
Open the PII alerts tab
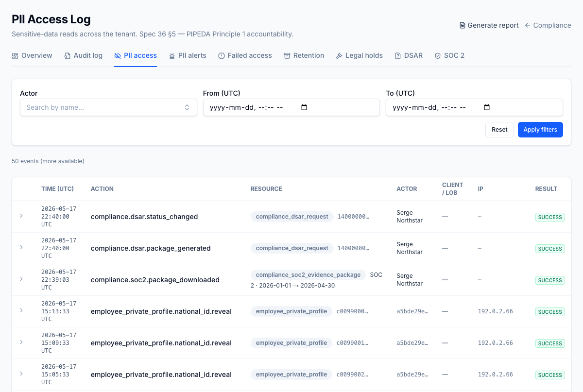(188, 56)
